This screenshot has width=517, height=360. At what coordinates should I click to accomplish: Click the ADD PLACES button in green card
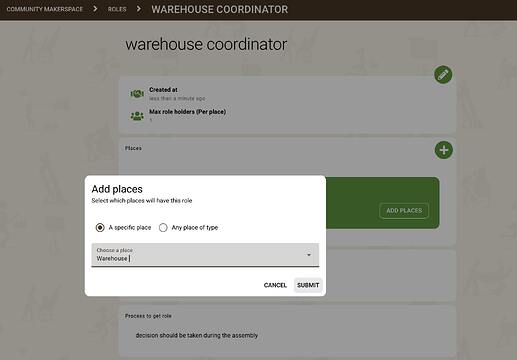pos(404,211)
